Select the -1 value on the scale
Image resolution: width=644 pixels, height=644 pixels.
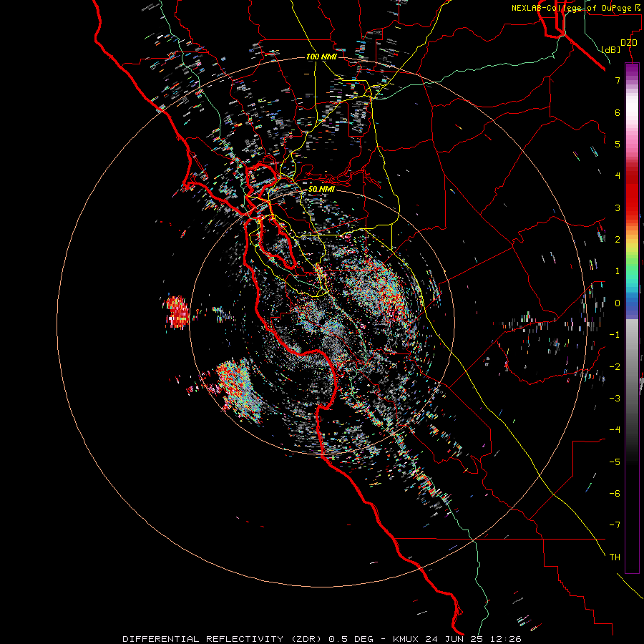tap(615, 335)
